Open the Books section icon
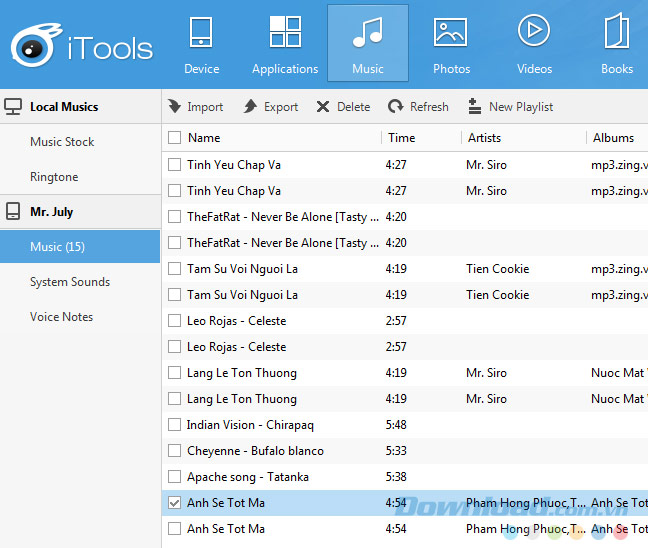 tap(616, 33)
